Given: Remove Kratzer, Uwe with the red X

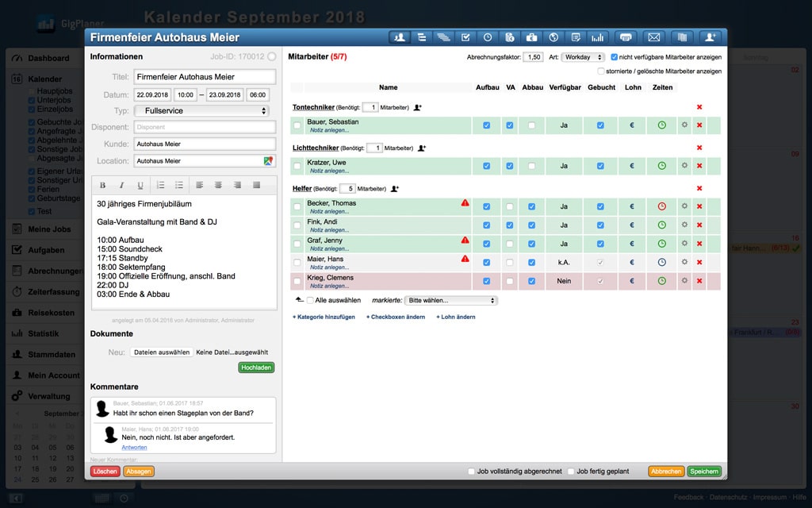Looking at the screenshot, I should pyautogui.click(x=699, y=166).
